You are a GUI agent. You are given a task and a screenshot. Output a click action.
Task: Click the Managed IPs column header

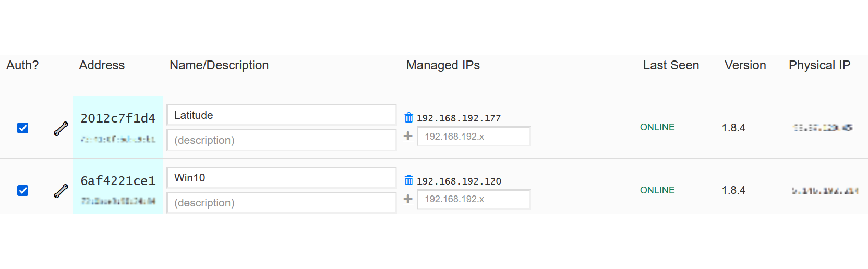(443, 65)
